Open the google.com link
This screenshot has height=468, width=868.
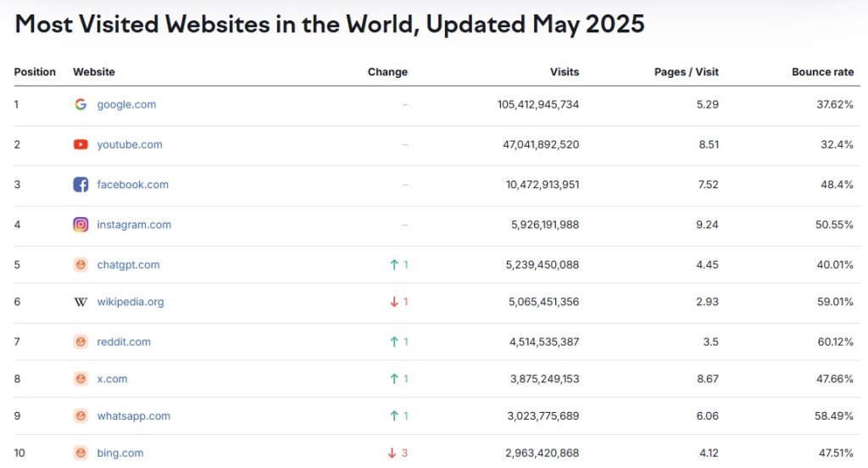(x=127, y=104)
